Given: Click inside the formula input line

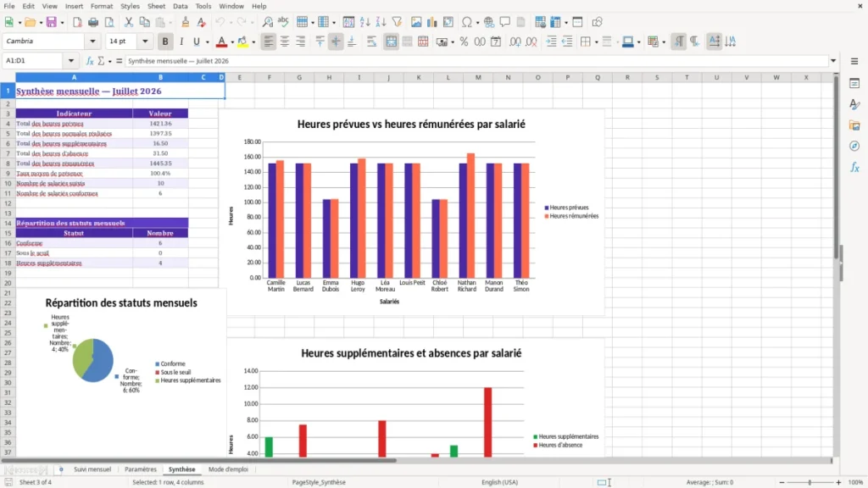Looking at the screenshot, I should (x=476, y=61).
